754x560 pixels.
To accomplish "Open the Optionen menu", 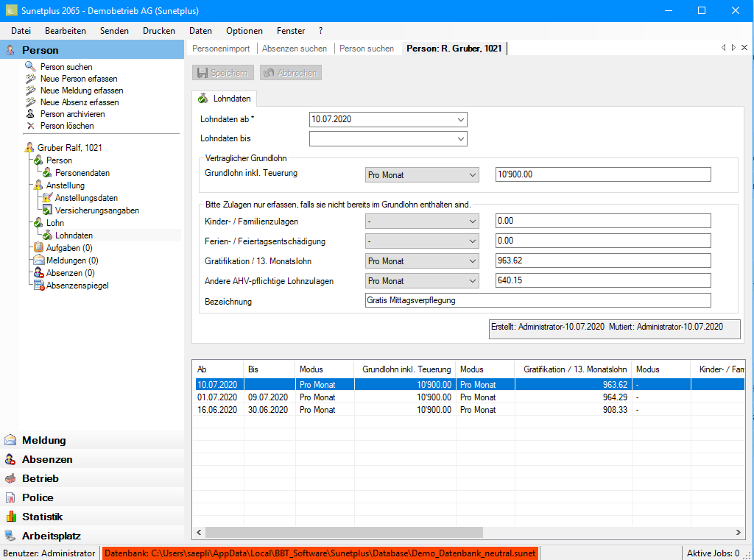I will coord(244,31).
